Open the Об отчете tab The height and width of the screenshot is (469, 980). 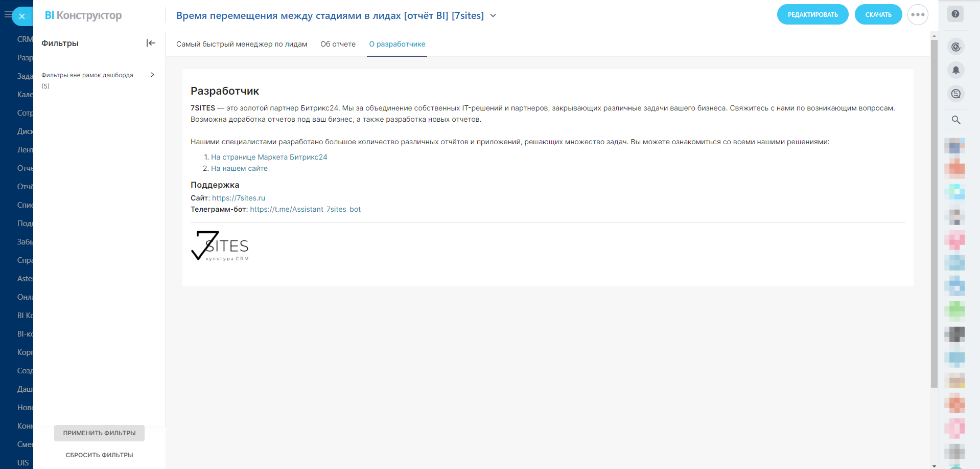click(x=338, y=44)
